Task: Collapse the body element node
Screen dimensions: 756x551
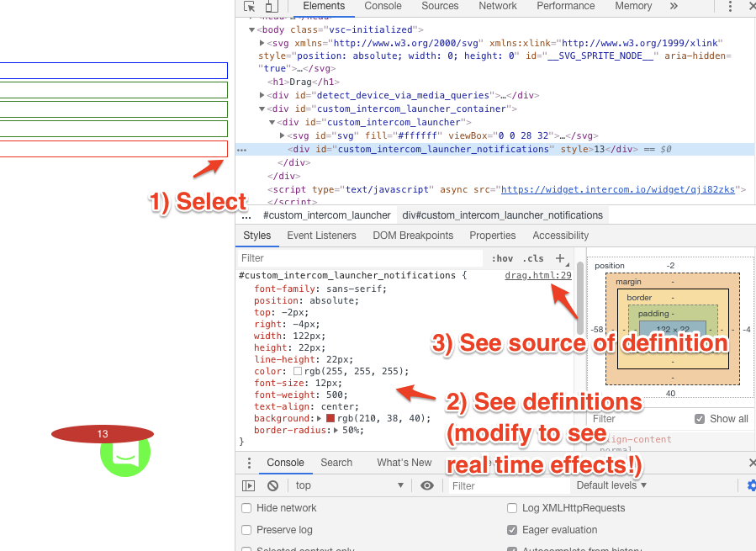Action: click(x=251, y=30)
